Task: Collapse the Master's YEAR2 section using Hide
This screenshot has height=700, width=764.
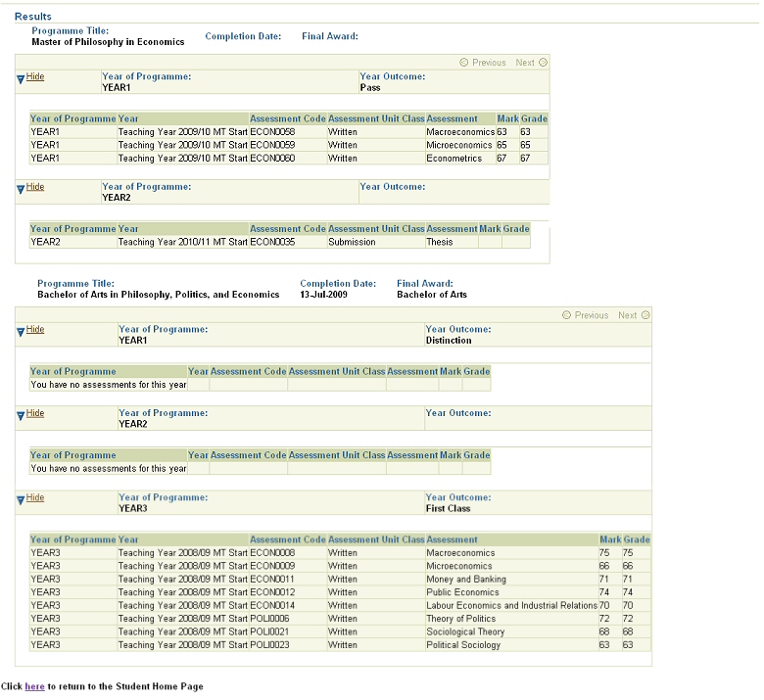Action: pos(35,186)
